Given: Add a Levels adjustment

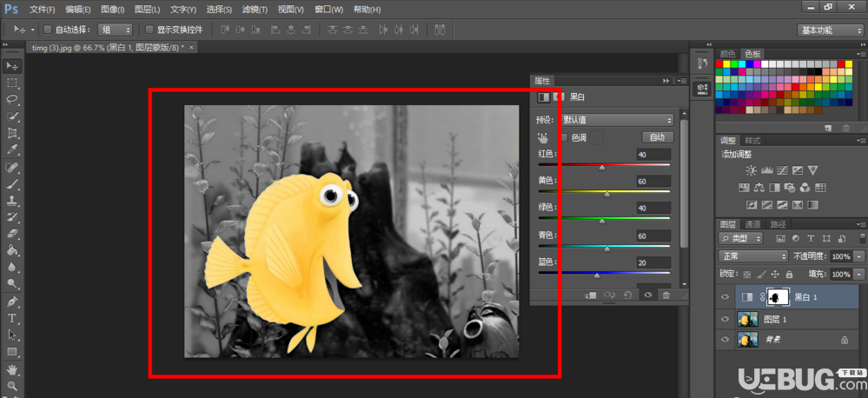Looking at the screenshot, I should pos(766,170).
